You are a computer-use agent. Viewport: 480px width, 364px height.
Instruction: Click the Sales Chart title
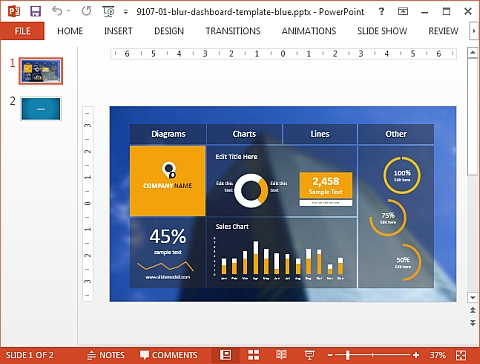(x=232, y=227)
